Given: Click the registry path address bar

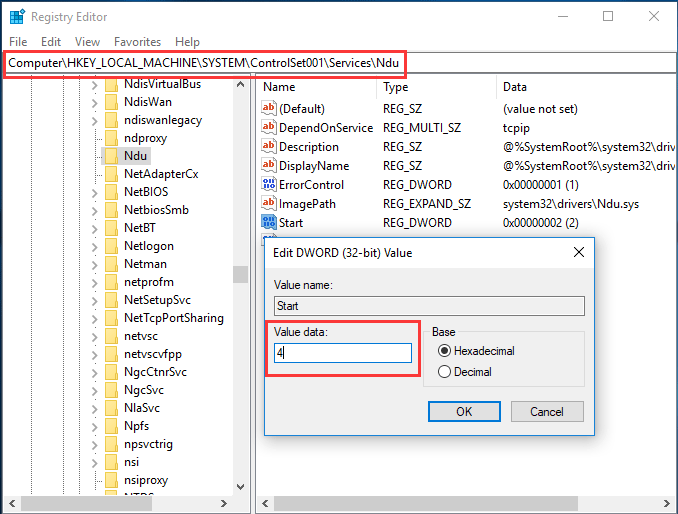Looking at the screenshot, I should click(339, 63).
